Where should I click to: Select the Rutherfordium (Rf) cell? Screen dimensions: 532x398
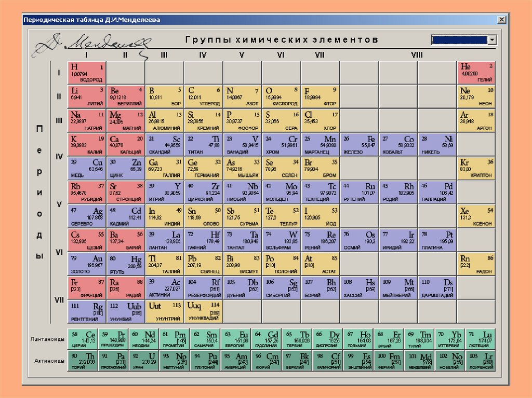[x=204, y=288]
